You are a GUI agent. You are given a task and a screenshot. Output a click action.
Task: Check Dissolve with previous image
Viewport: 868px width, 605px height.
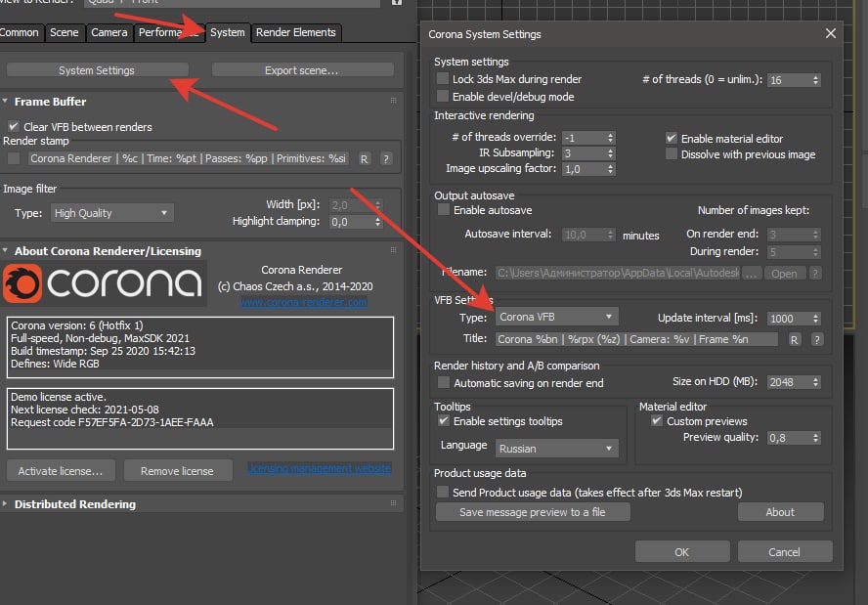point(671,153)
